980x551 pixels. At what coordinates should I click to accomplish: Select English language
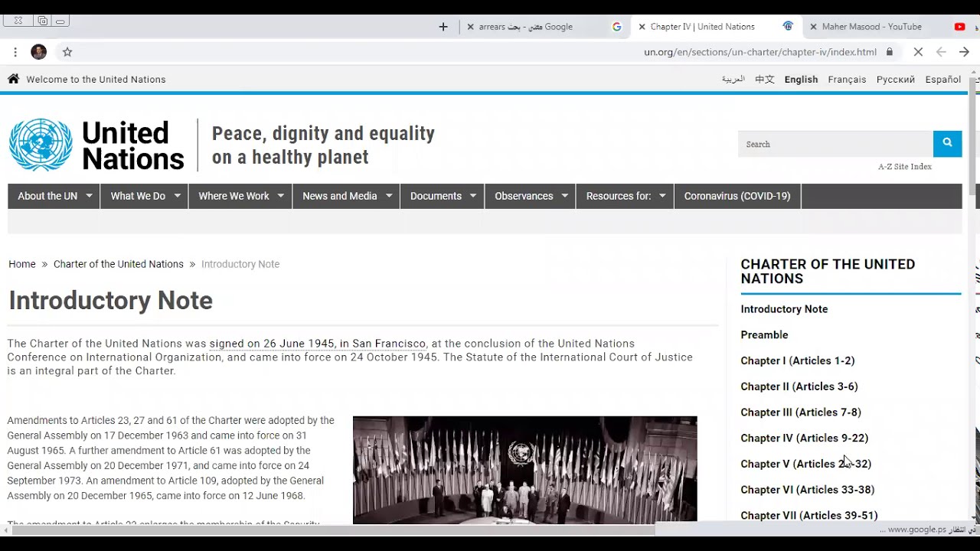801,80
